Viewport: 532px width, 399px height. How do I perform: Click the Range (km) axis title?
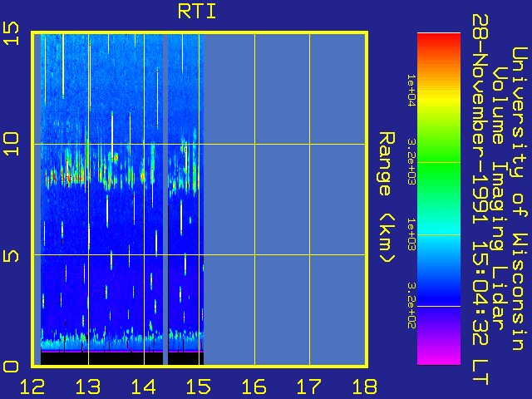pyautogui.click(x=386, y=198)
